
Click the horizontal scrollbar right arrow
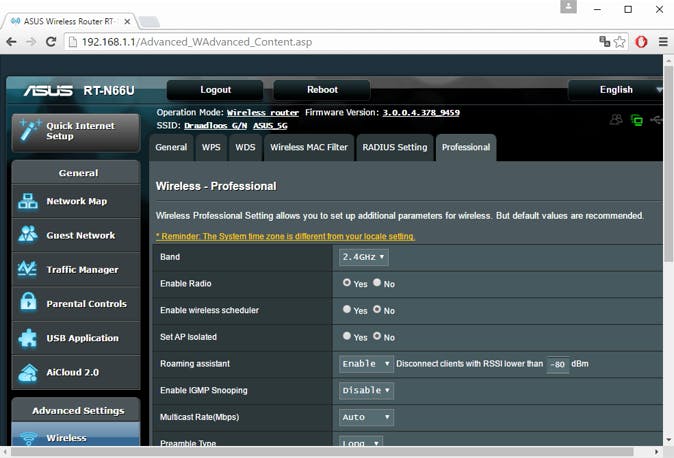click(656, 452)
